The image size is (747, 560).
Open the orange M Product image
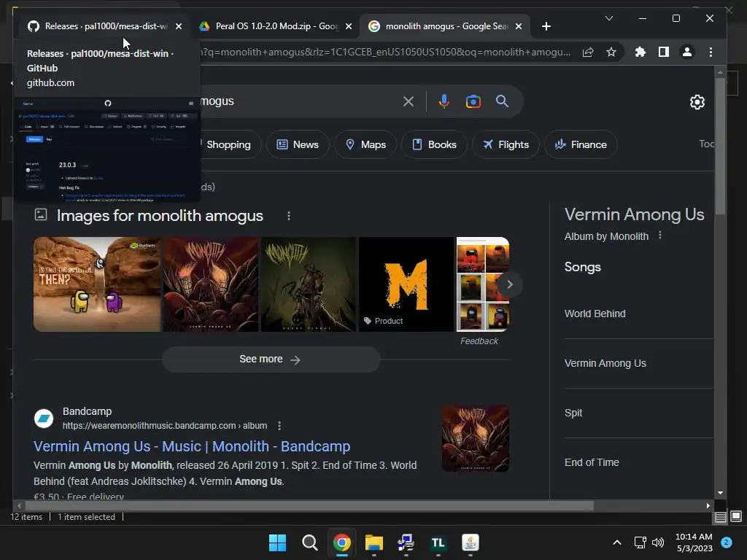[x=406, y=284]
